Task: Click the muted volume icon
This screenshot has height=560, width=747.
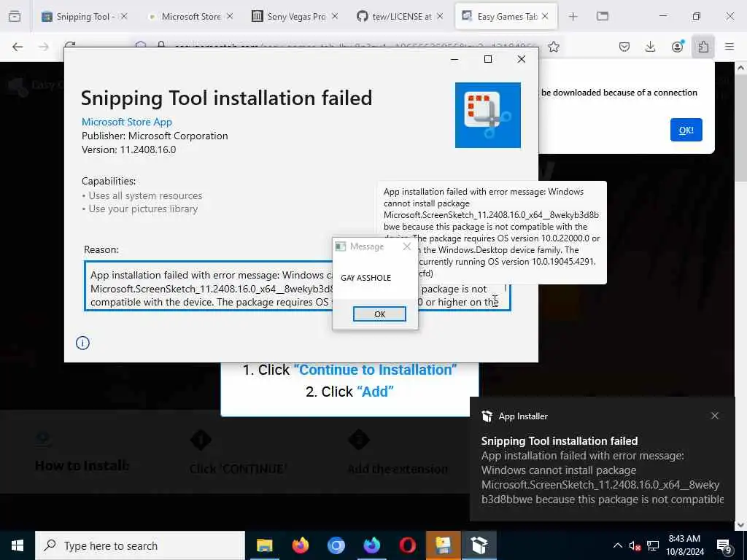Action: (x=635, y=545)
